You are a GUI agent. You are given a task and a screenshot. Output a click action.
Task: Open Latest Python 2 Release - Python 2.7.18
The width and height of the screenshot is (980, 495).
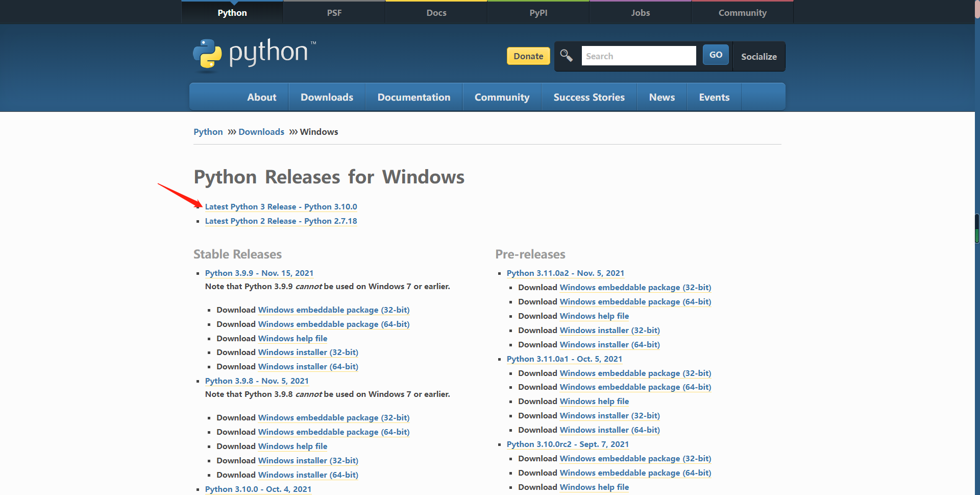281,221
